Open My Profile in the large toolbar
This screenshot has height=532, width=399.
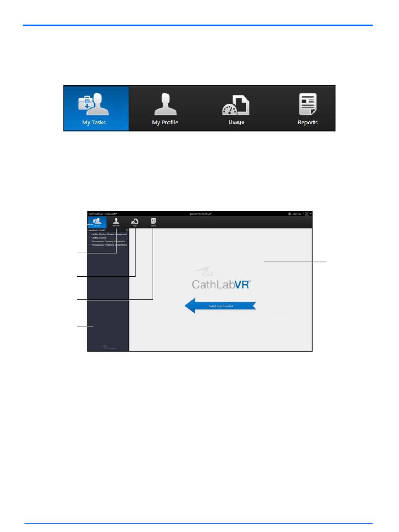[165, 108]
